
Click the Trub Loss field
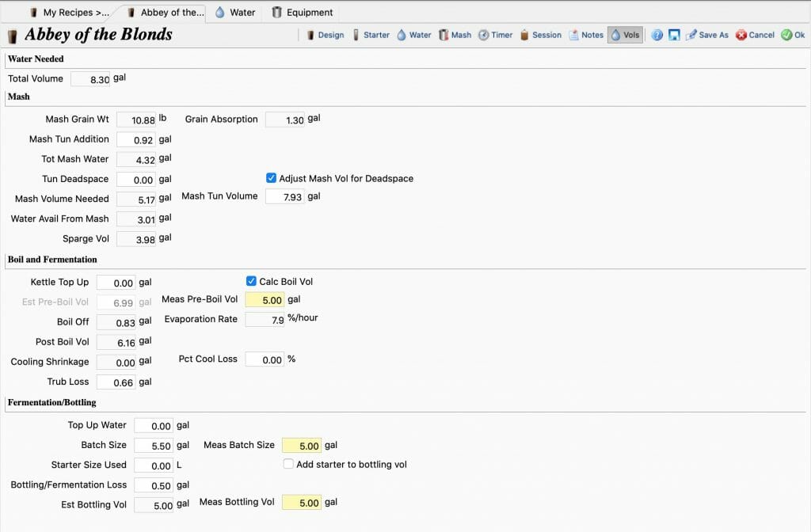click(x=116, y=382)
